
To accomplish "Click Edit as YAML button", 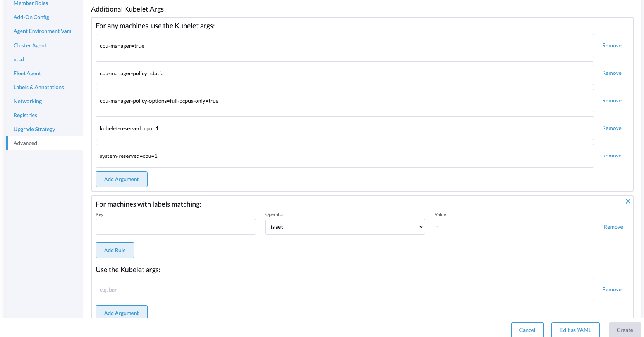I will coord(575,330).
